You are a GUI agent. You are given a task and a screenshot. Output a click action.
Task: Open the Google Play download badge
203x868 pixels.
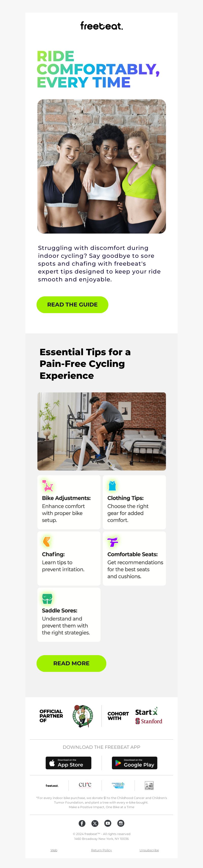[134, 763]
